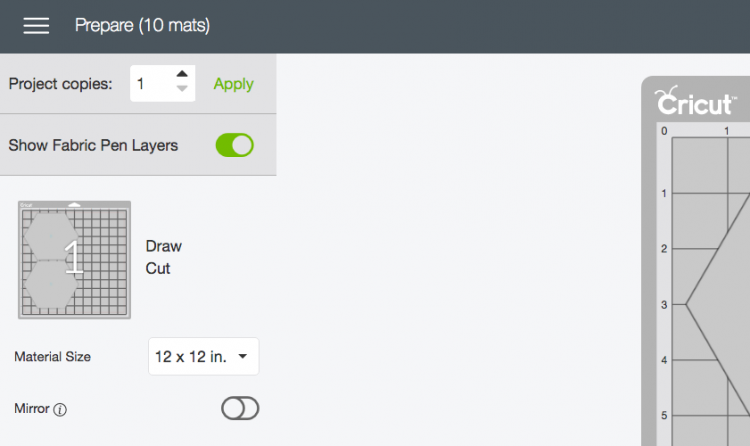Image resolution: width=750 pixels, height=446 pixels.
Task: Select the hexagon shape on the mat preview
Action: tap(718, 304)
